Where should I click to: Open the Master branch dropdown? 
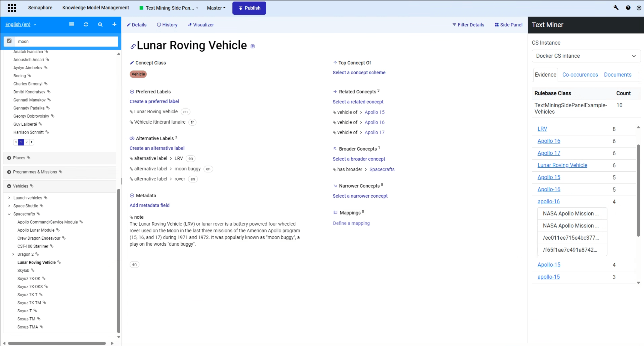216,8
